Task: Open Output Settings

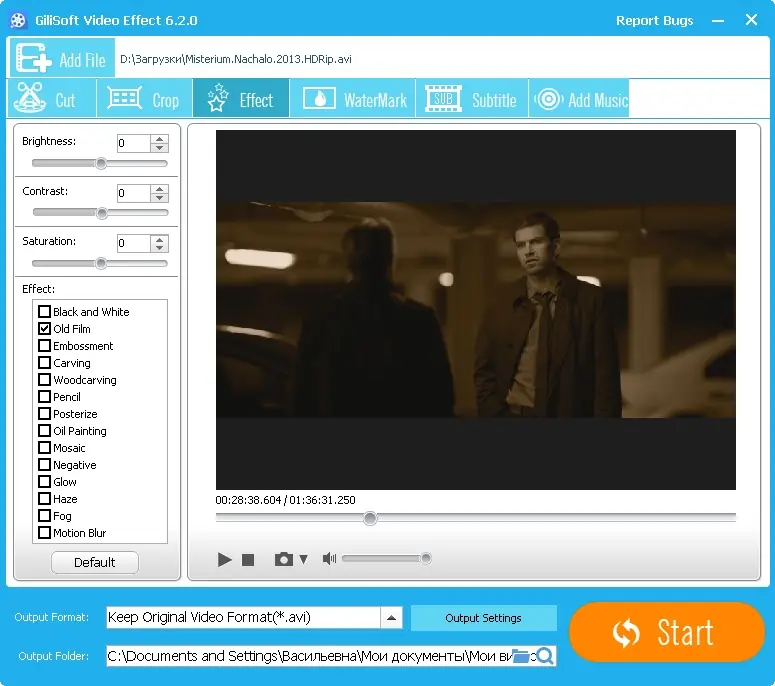Action: 483,618
